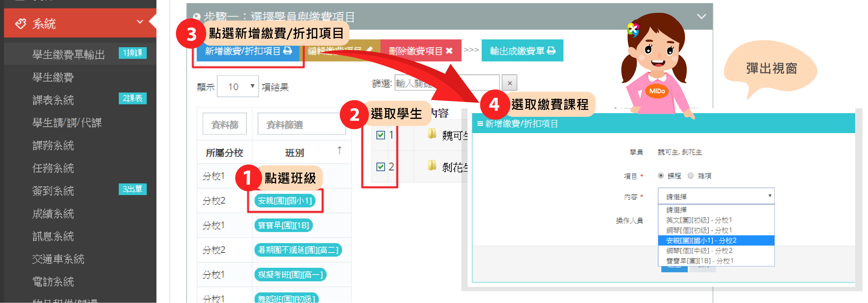Click the folder icon beside 剝花生

click(432, 165)
